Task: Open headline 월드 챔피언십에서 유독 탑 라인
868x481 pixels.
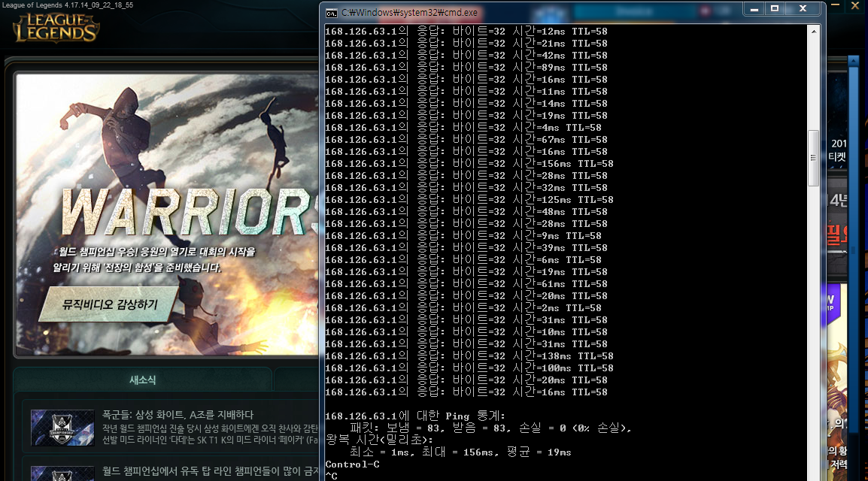Action: point(211,471)
